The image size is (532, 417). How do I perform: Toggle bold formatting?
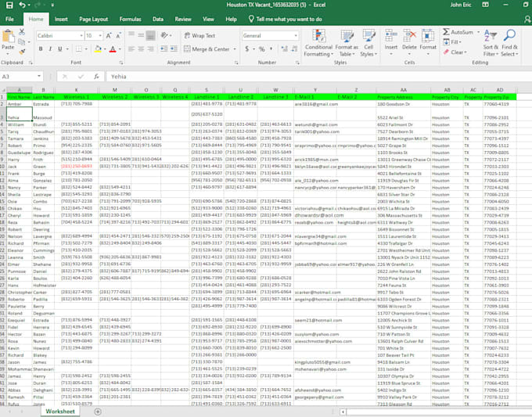(x=41, y=49)
